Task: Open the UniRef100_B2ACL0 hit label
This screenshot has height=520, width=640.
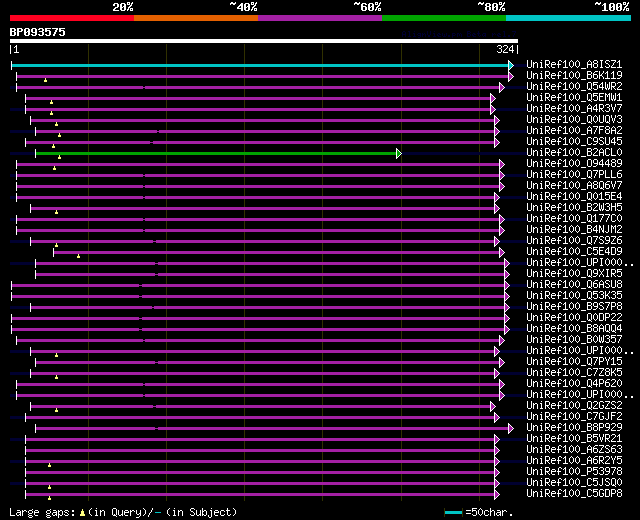Action: click(574, 152)
